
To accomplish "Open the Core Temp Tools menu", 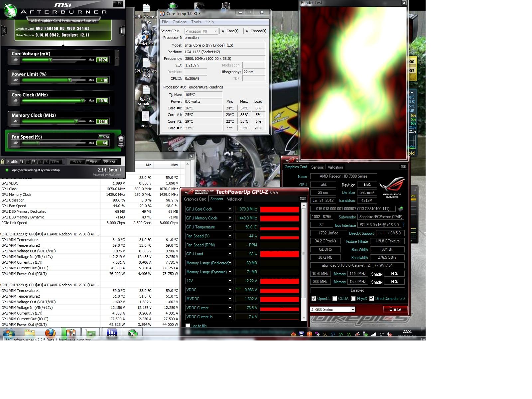I will point(196,22).
